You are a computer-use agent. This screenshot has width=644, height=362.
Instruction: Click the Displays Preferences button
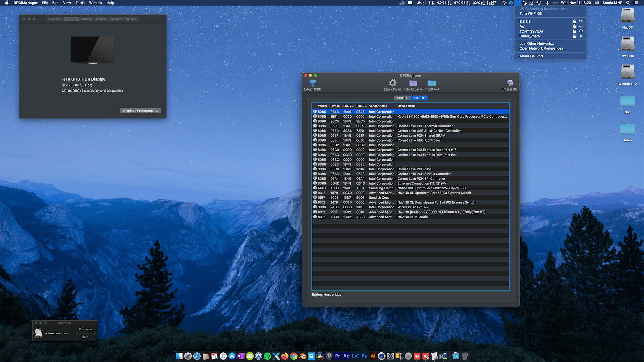coord(140,111)
